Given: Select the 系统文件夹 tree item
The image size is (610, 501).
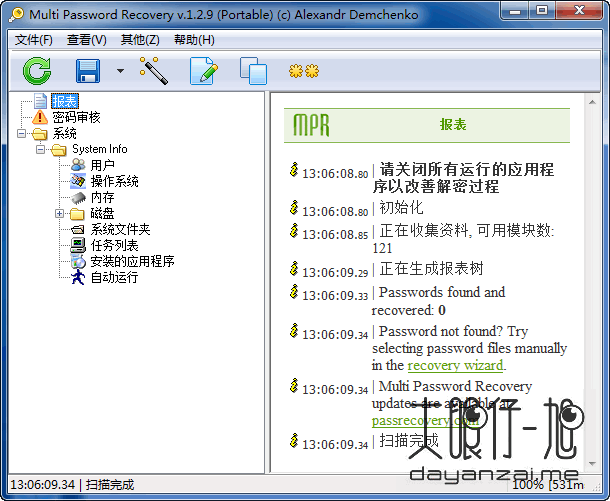Looking at the screenshot, I should (x=121, y=229).
